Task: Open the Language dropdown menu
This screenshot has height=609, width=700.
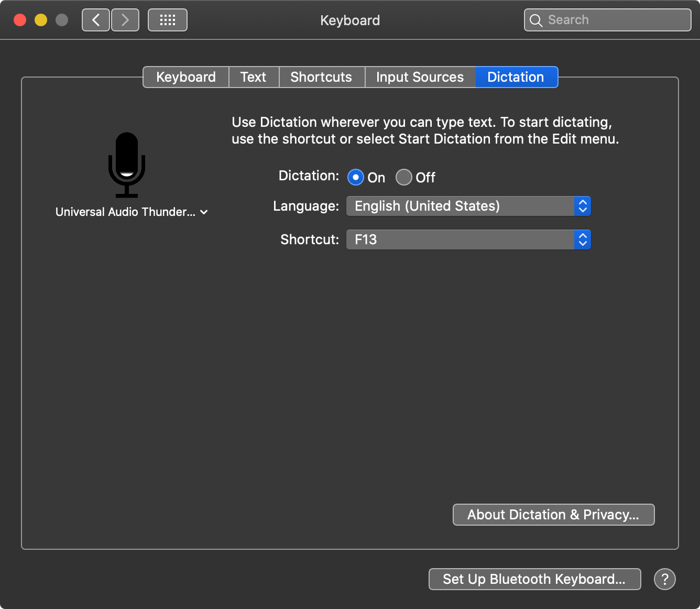Action: pyautogui.click(x=468, y=206)
